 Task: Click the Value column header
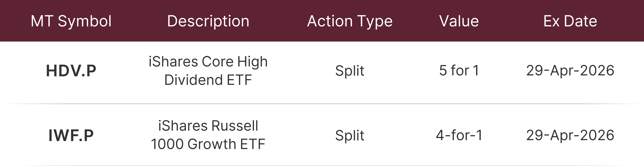click(459, 21)
